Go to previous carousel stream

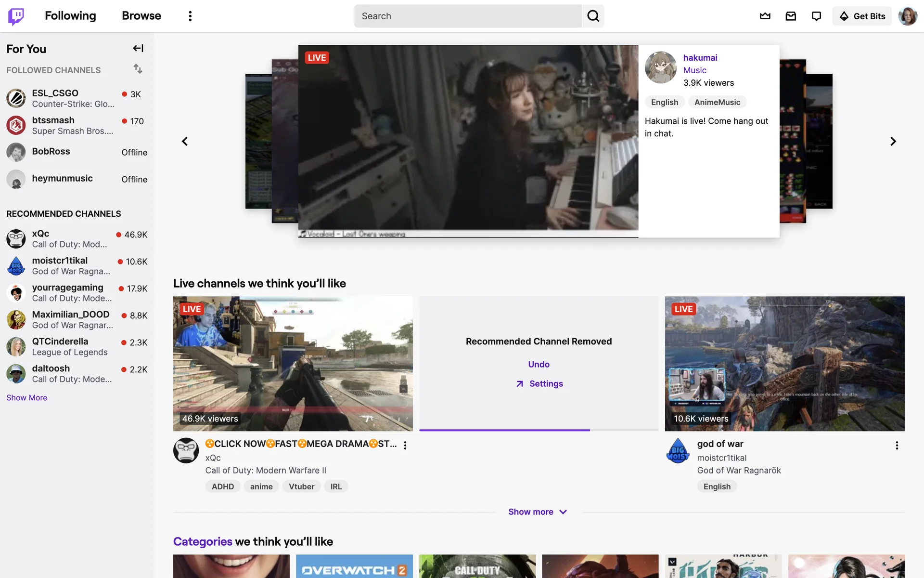(x=185, y=141)
